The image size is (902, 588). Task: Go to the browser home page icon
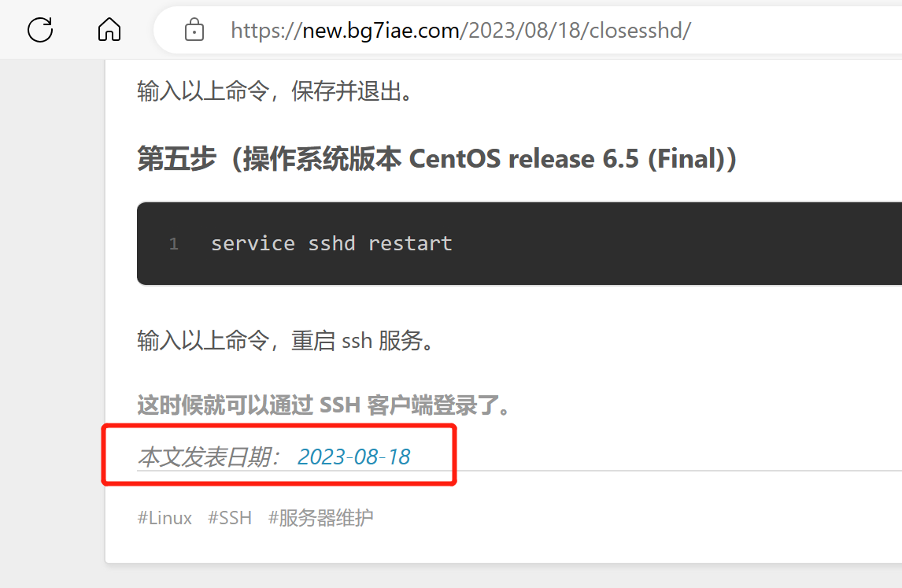click(109, 30)
